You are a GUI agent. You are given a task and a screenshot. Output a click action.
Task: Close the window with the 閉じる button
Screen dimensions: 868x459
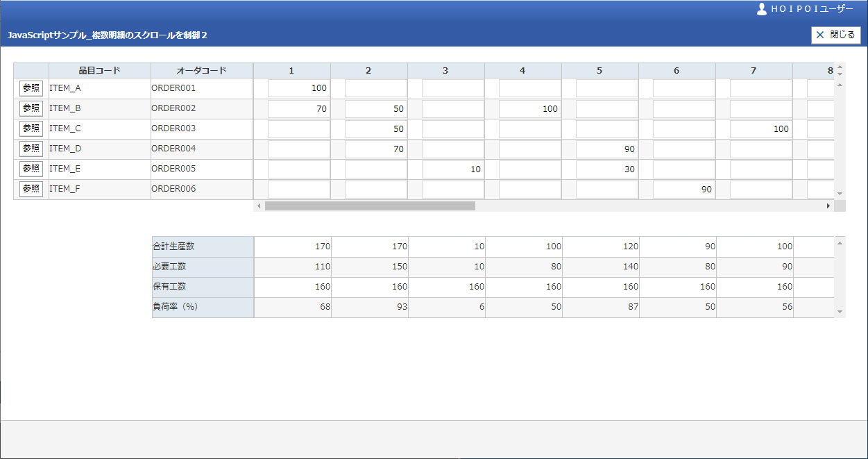pos(835,35)
